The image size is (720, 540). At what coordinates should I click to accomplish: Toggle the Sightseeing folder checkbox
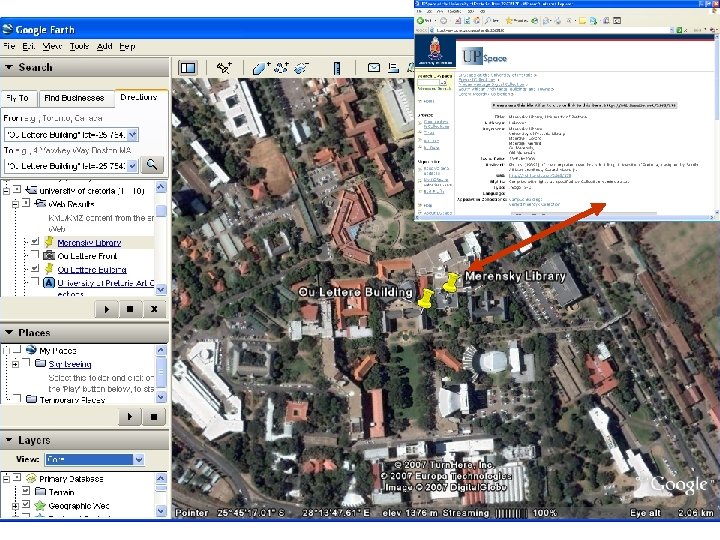click(x=26, y=363)
